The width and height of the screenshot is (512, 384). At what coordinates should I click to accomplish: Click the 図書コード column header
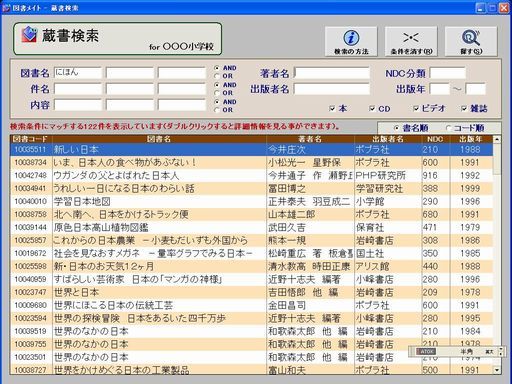31,139
